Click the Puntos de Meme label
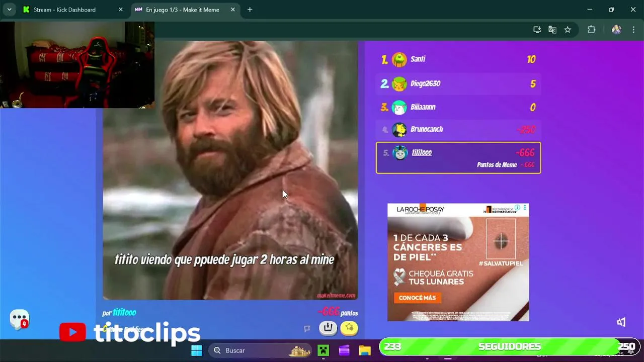 coord(497,165)
